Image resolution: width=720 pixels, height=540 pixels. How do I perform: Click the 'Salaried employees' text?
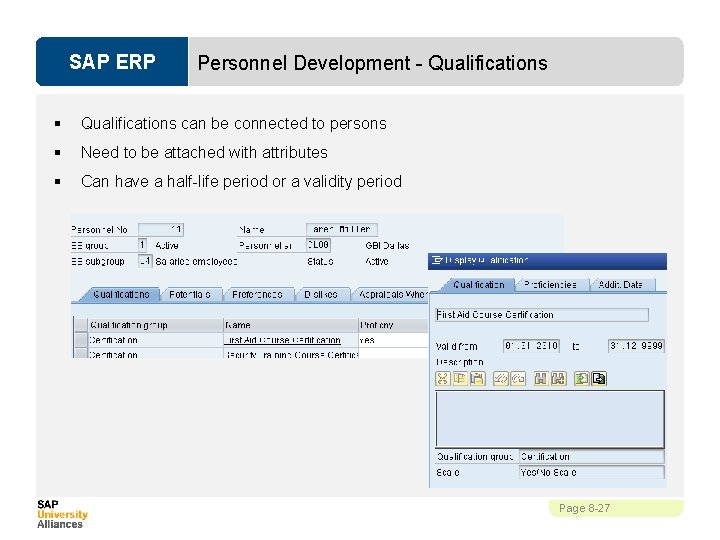pyautogui.click(x=196, y=261)
